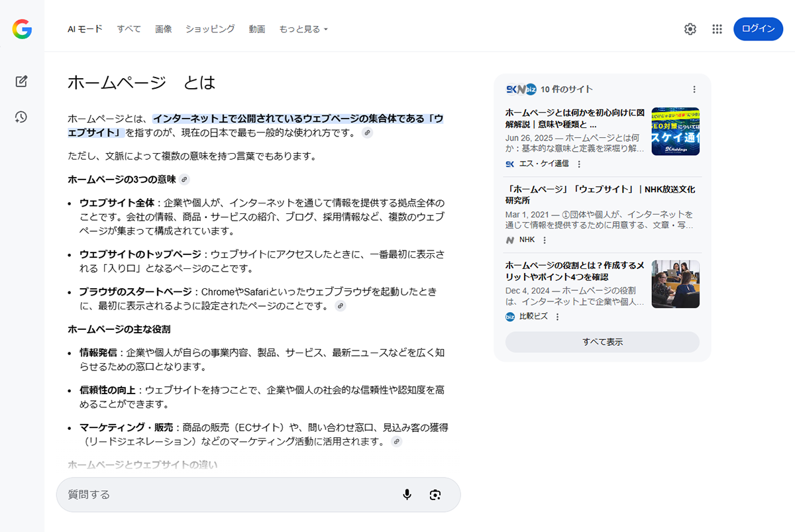
Task: Open the three-dot menu on the sources panel
Action: 694,89
